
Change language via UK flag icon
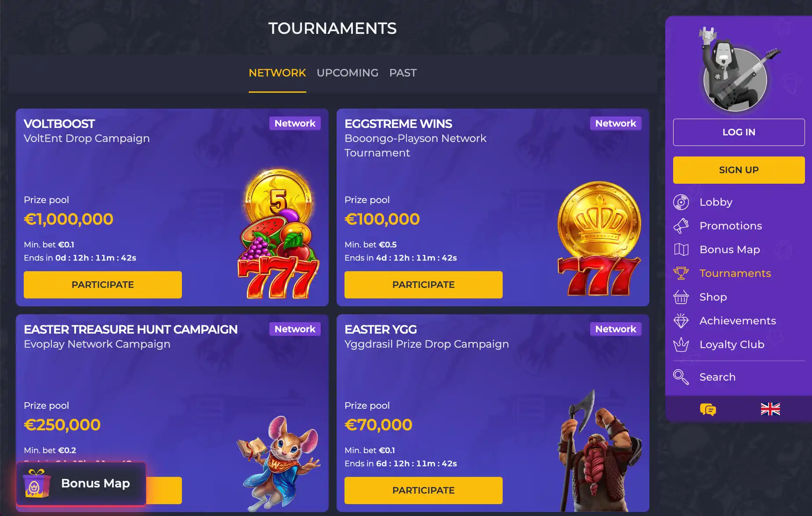click(770, 409)
